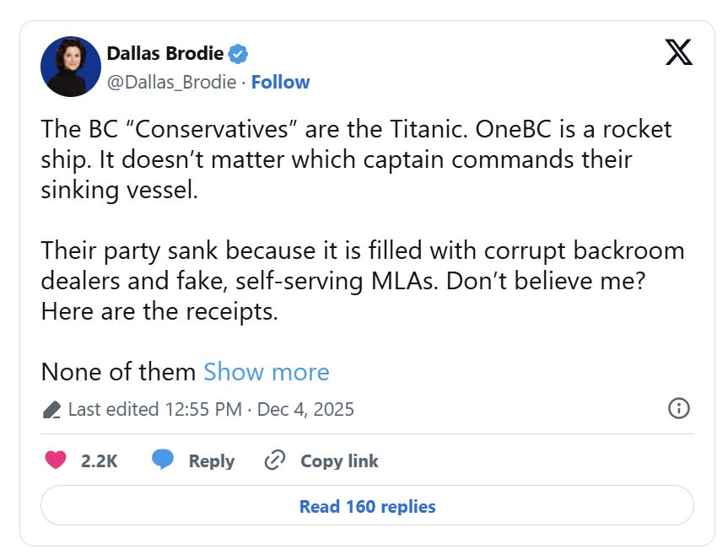Screen dimensions: 728x560
Task: Click the reply speech bubble icon
Action: click(163, 460)
